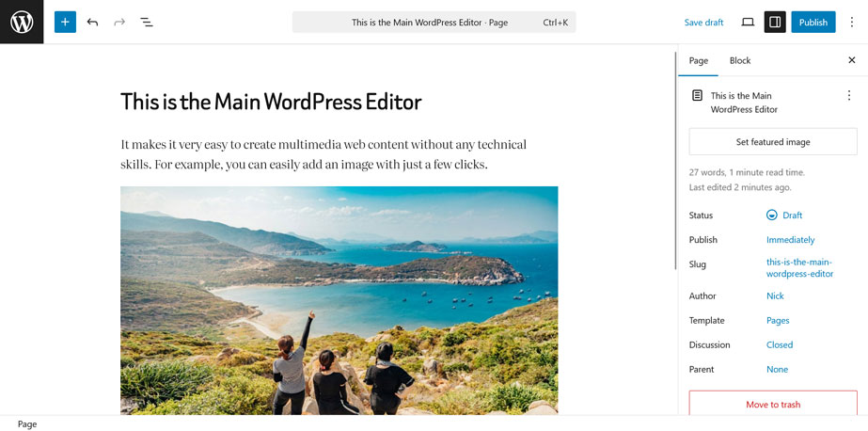Click the sidebar page title text

[744, 103]
